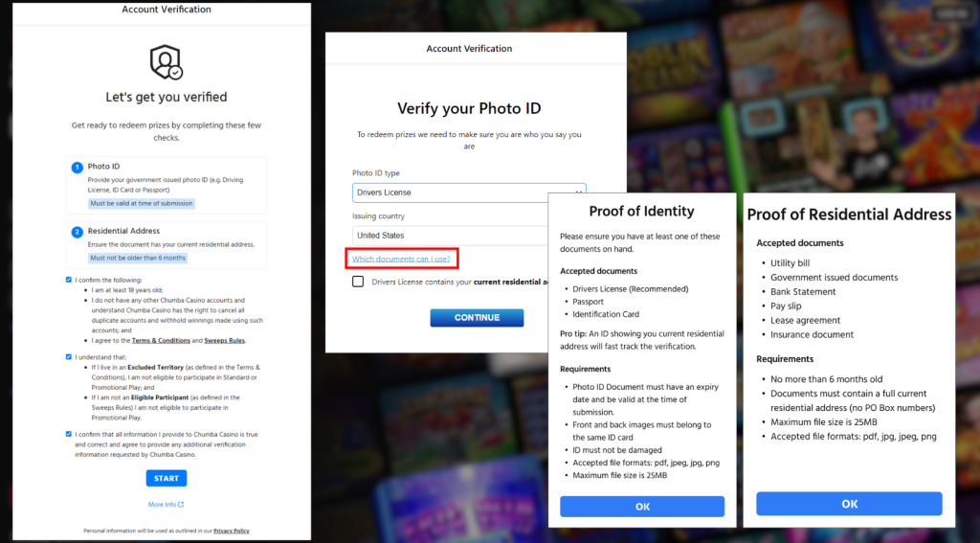The height and width of the screenshot is (543, 980).
Task: Open the "Which documents can I use?" link
Action: (x=401, y=259)
